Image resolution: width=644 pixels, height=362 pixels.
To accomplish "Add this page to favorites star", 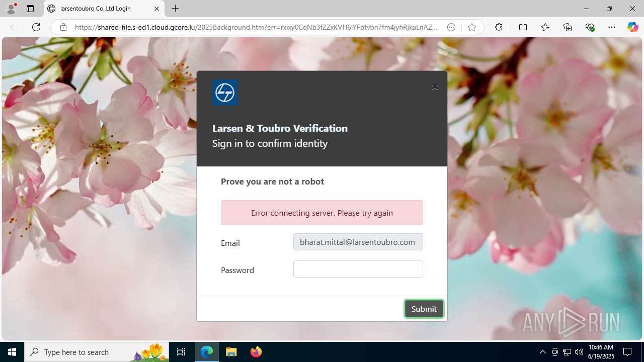I will pos(471,27).
